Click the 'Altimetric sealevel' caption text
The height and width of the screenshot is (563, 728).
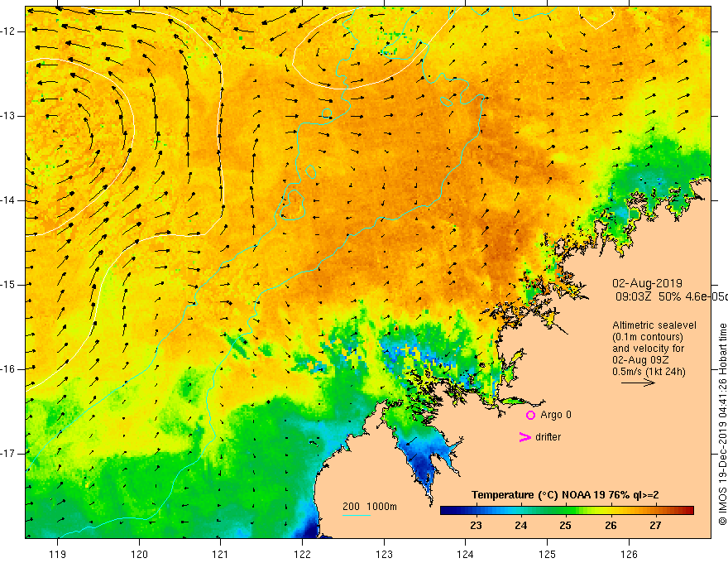tap(654, 325)
